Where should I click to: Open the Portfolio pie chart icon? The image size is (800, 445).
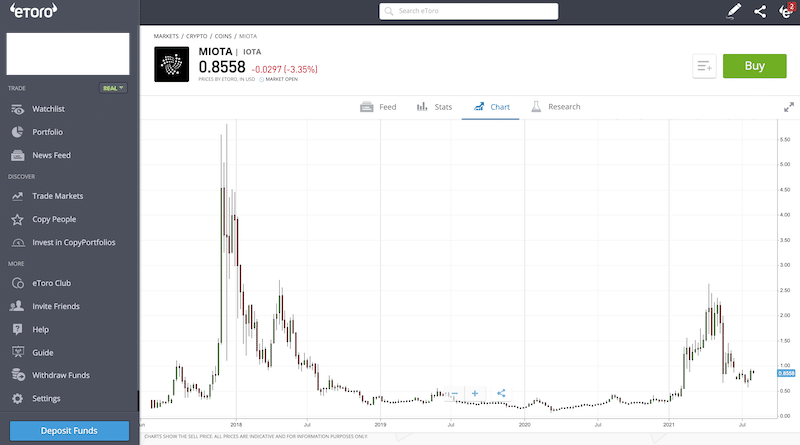[x=18, y=132]
